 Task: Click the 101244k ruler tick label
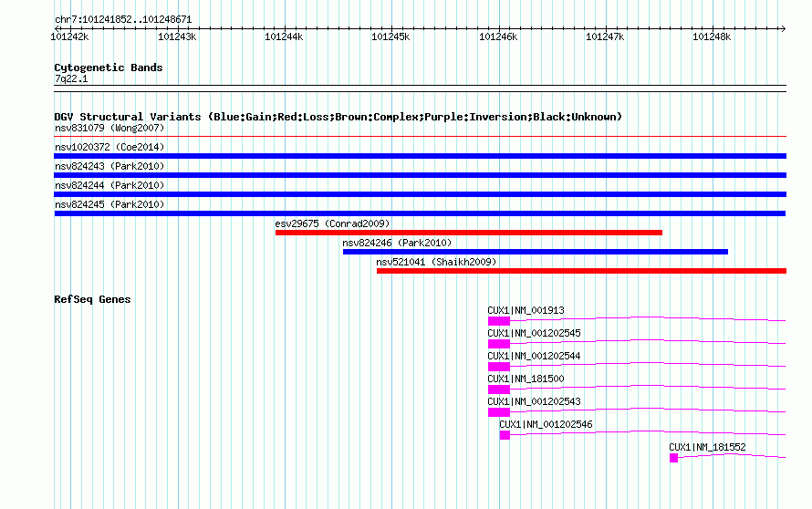[284, 36]
